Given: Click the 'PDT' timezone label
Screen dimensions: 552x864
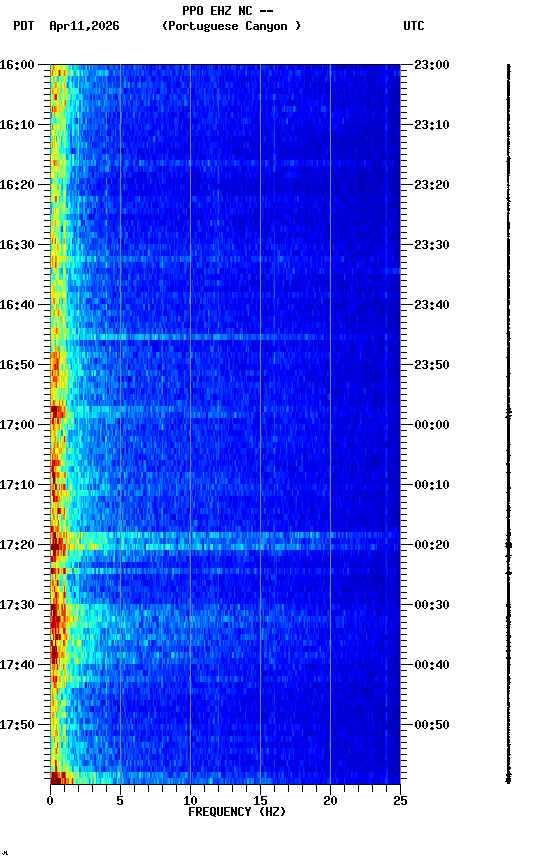Looking at the screenshot, I should [24, 26].
